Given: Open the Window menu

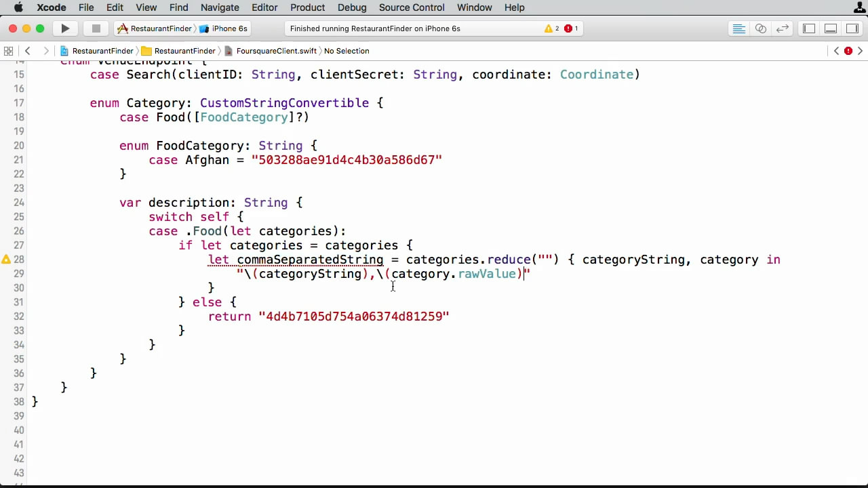Looking at the screenshot, I should pyautogui.click(x=474, y=7).
